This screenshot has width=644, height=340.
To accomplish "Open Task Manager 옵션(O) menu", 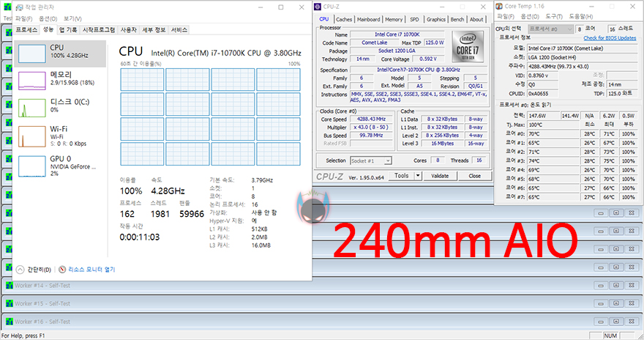I will click(48, 19).
